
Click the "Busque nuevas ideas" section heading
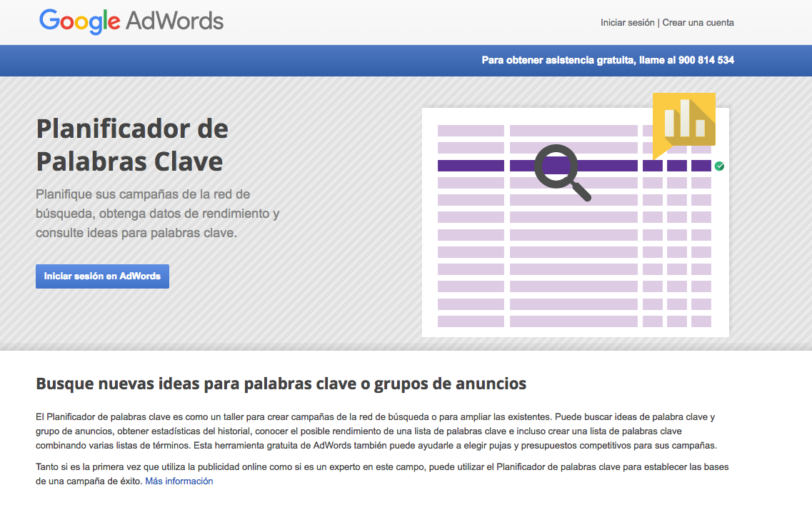pos(281,384)
